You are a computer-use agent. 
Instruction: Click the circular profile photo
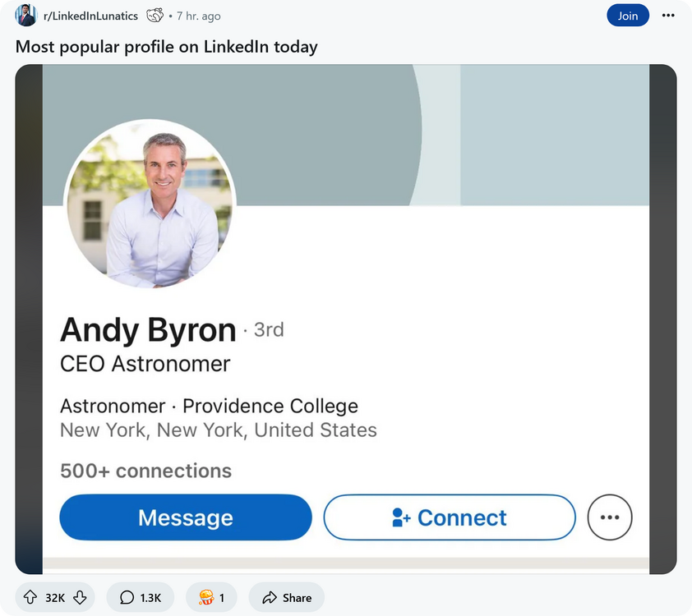[x=150, y=205]
